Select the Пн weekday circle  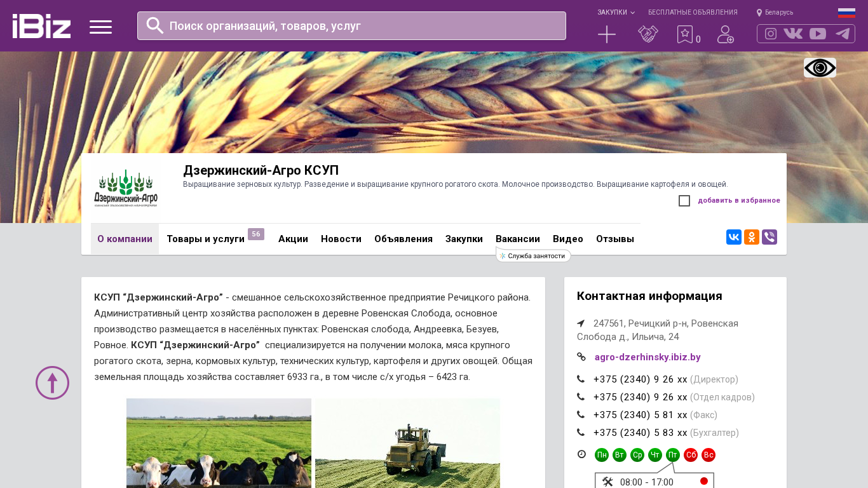tap(602, 455)
